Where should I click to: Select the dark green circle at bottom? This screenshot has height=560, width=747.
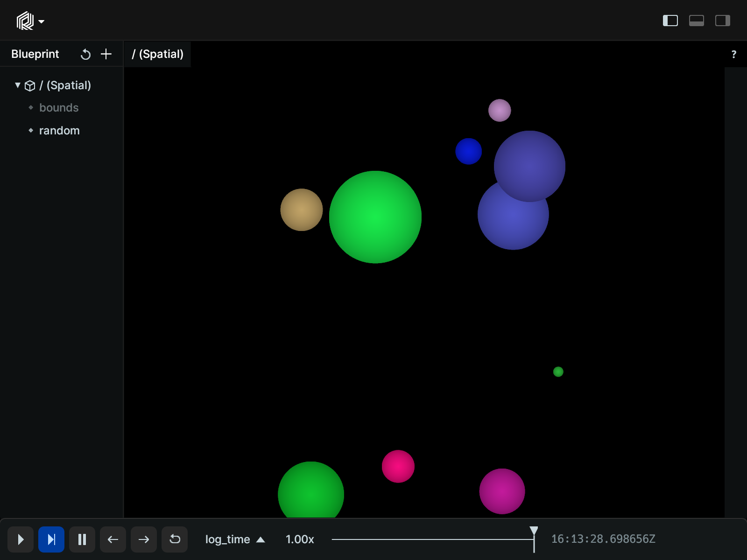[x=311, y=490]
